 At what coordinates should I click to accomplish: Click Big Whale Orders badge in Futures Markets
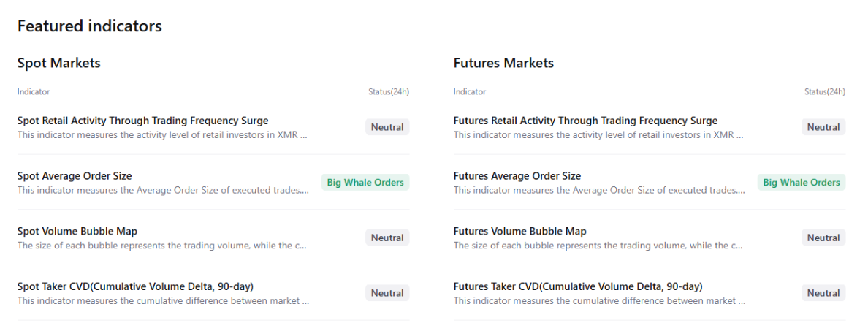(x=802, y=183)
